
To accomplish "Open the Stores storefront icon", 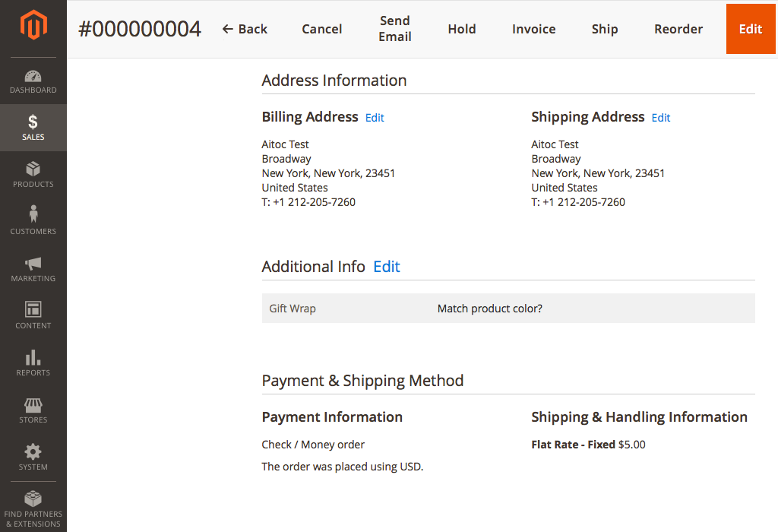I will click(33, 405).
